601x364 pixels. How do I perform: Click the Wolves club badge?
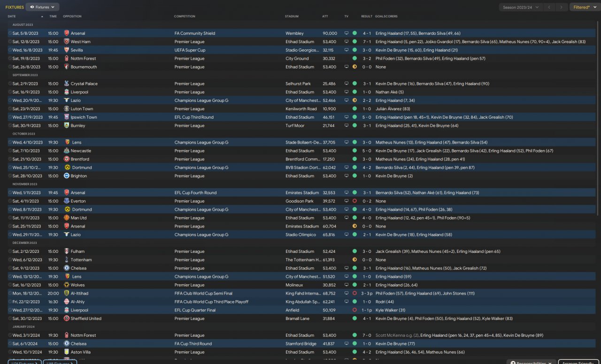[x=66, y=285]
